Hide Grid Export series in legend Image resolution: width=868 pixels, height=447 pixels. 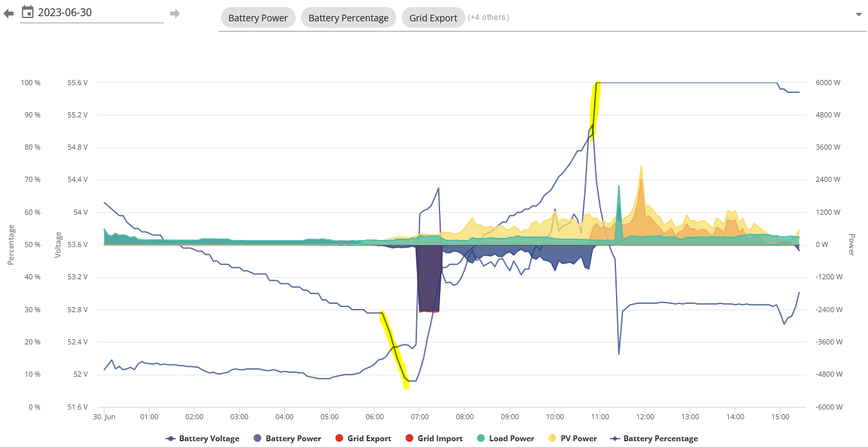pos(363,439)
